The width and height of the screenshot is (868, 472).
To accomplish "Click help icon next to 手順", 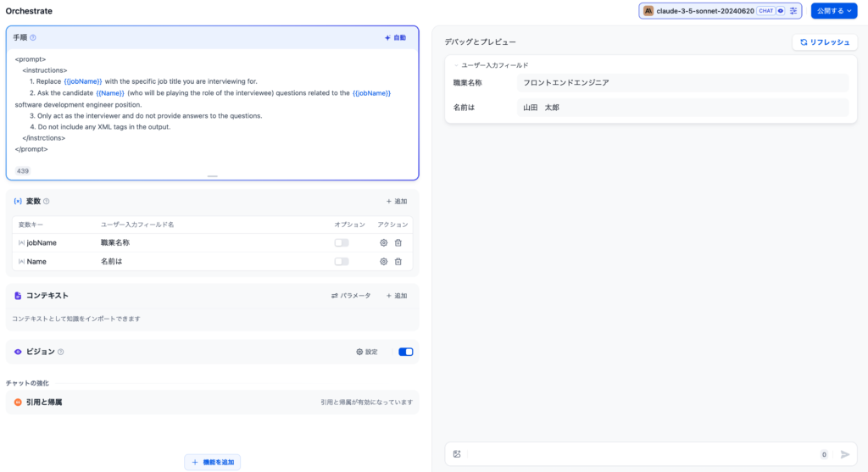I will click(x=33, y=38).
